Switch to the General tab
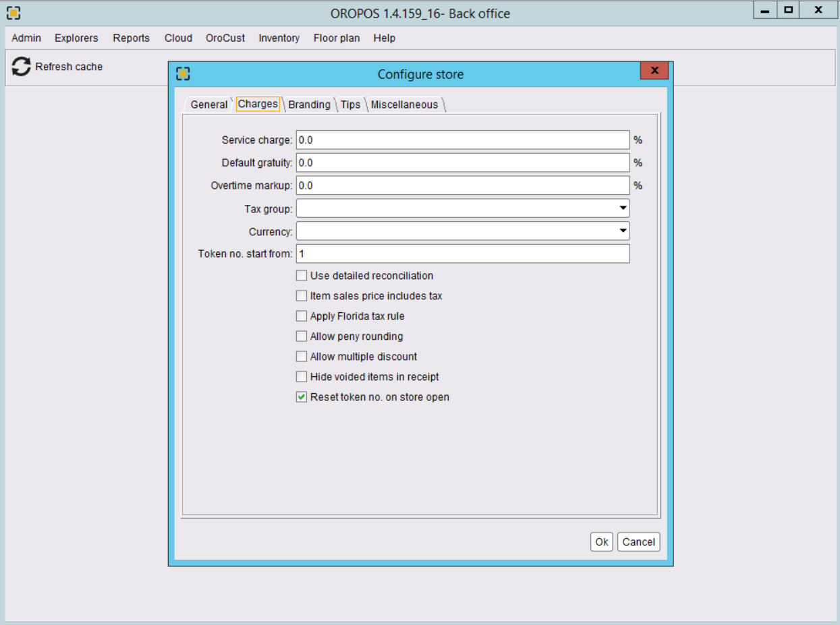Screen dimensions: 840x625 tap(208, 105)
